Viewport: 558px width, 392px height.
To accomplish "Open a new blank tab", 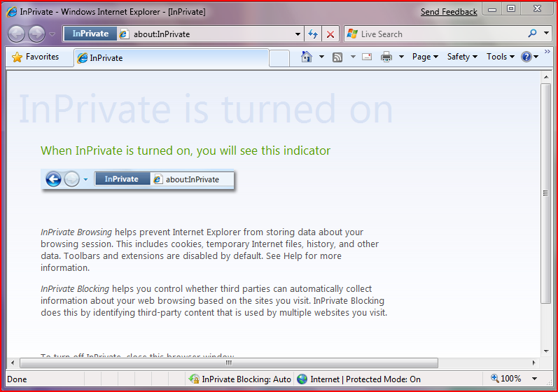I will coord(279,58).
